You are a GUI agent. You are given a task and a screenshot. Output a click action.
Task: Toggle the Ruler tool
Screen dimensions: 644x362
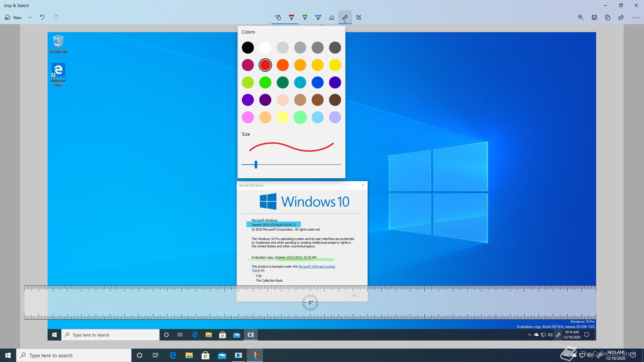pos(345,17)
